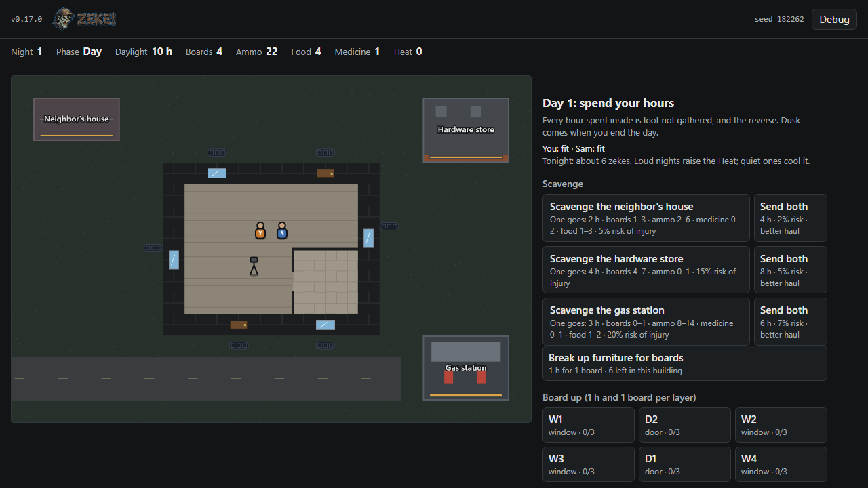
Task: Click the Food 4 stat
Action: tap(306, 52)
